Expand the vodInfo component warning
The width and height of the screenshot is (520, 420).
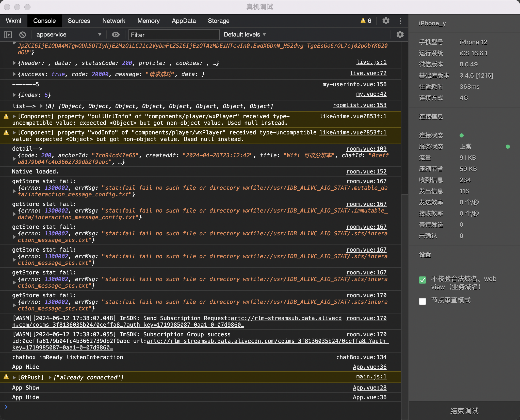[x=14, y=133]
